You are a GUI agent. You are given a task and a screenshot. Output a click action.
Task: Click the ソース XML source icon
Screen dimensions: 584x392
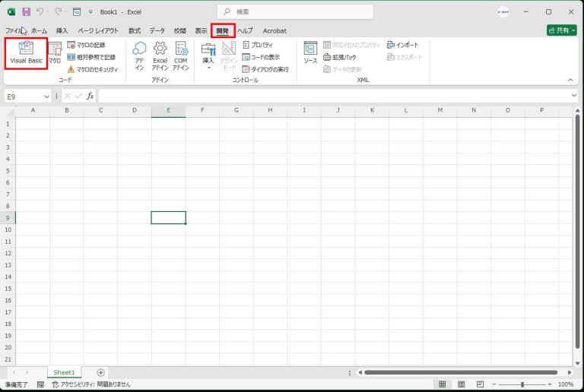(x=310, y=53)
